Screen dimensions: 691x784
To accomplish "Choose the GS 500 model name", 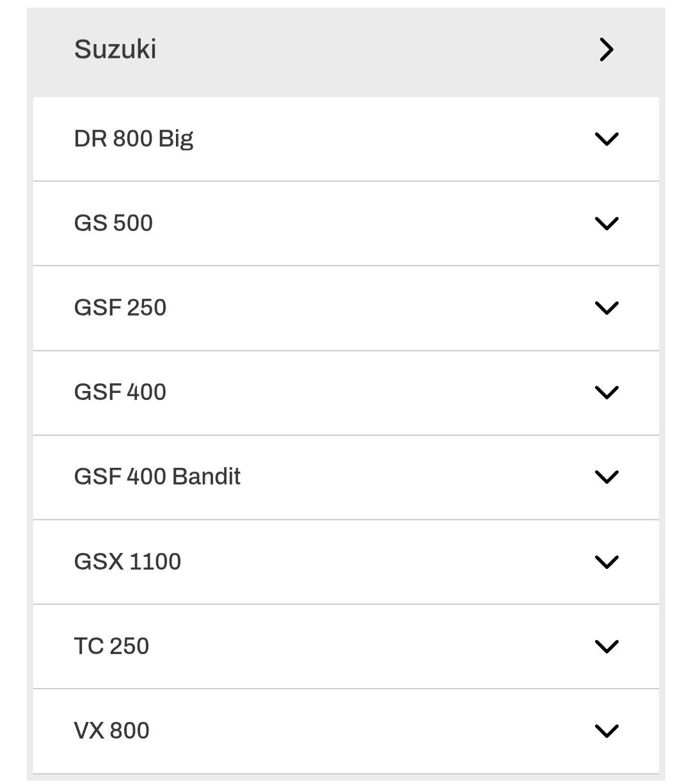I will 113,223.
